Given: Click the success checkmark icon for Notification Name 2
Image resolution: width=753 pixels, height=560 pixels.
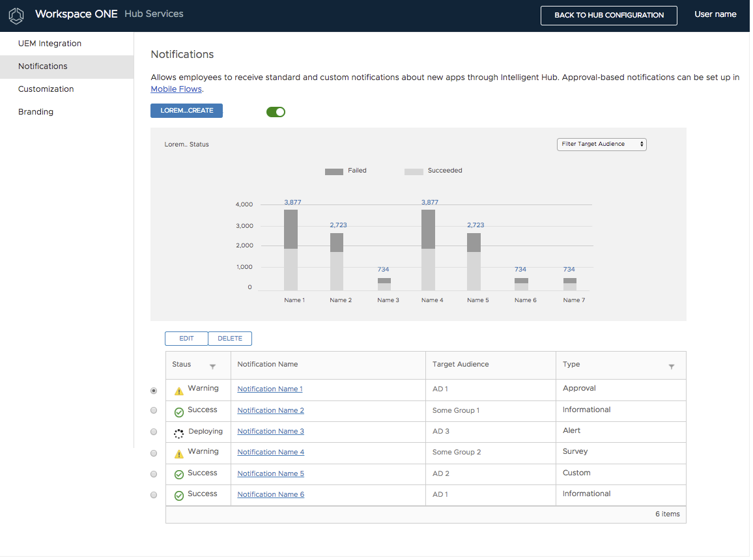Looking at the screenshot, I should [179, 412].
